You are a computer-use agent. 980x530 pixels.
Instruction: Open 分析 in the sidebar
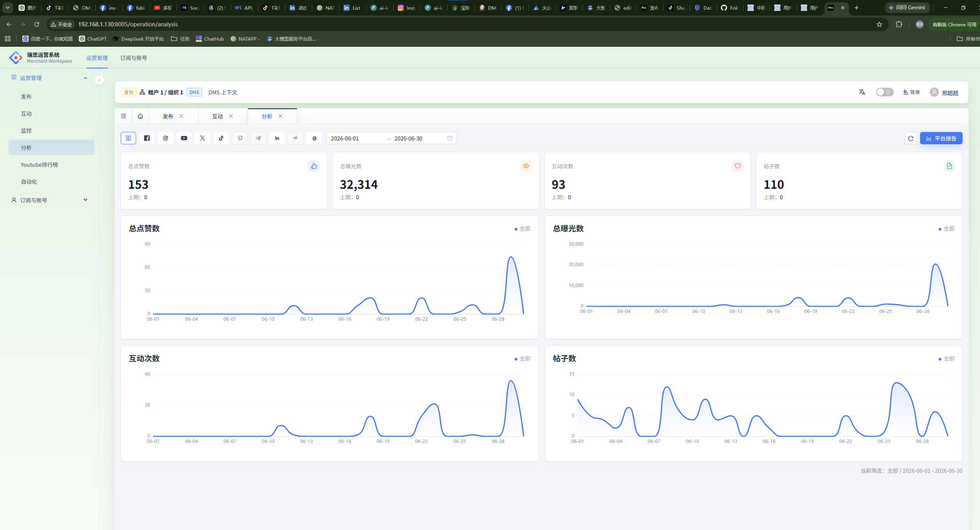pyautogui.click(x=51, y=147)
